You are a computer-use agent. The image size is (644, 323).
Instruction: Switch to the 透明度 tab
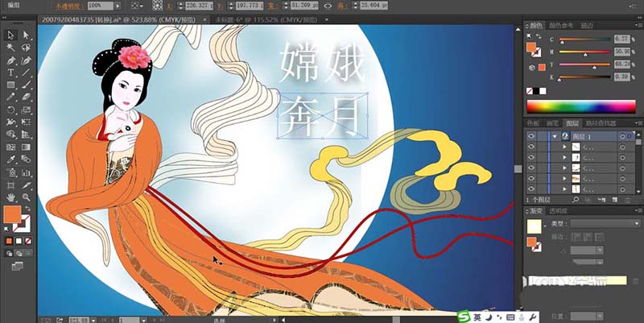point(557,211)
